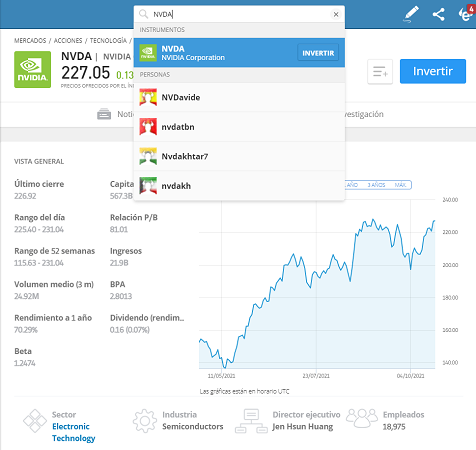Click the NVDA search input field
This screenshot has height=450, width=476.
pyautogui.click(x=239, y=14)
